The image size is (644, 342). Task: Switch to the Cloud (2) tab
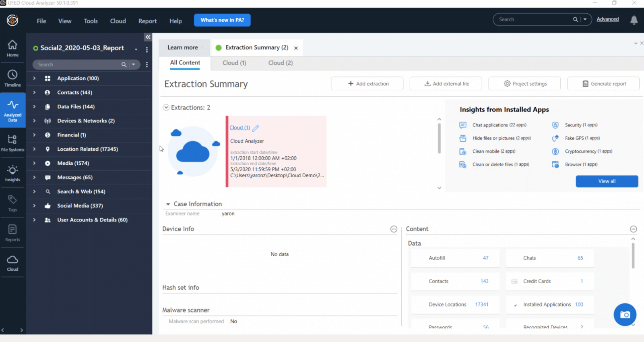pos(280,63)
